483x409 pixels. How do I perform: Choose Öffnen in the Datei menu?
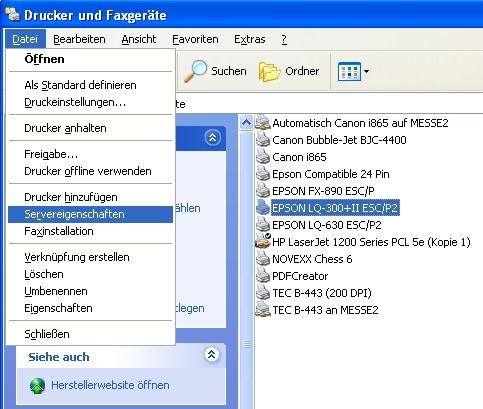click(x=90, y=59)
